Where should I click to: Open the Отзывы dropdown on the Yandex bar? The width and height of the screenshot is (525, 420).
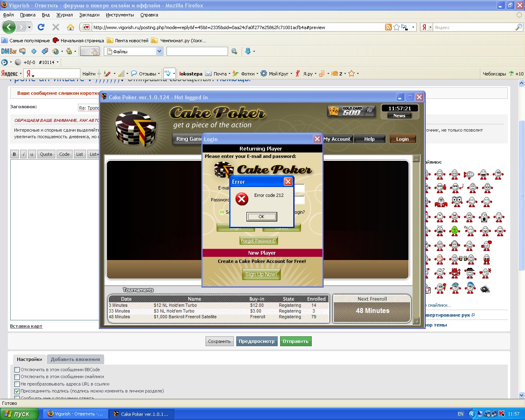click(159, 74)
